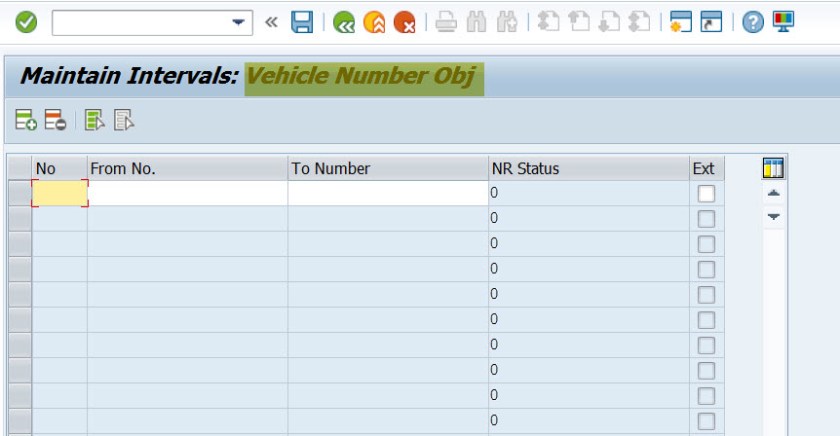Tick the Ext checkbox in first row

click(706, 193)
